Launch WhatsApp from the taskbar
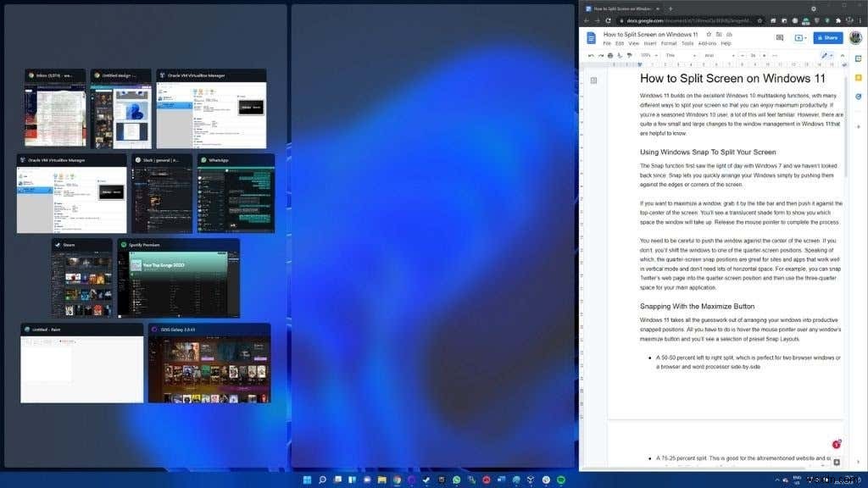Image resolution: width=868 pixels, height=488 pixels. pos(457,480)
